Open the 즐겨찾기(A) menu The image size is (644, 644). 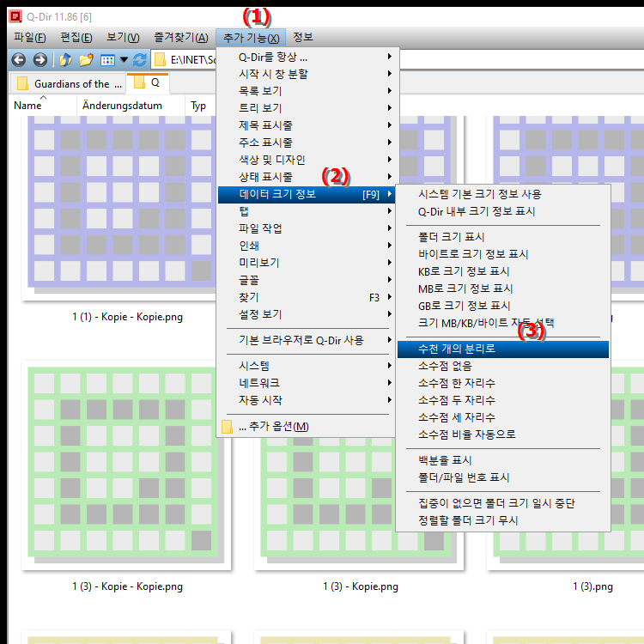[x=181, y=38]
